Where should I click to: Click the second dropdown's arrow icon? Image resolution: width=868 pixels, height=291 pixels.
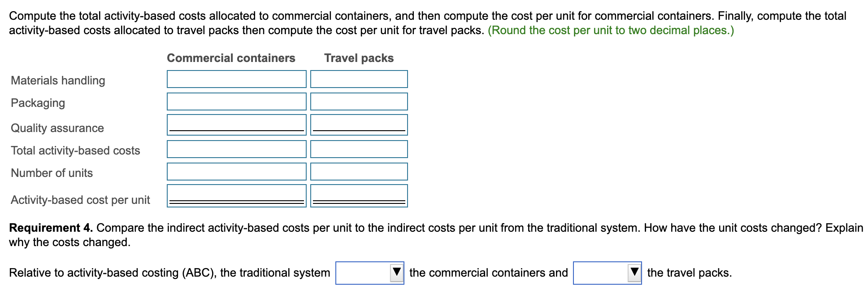[634, 272]
